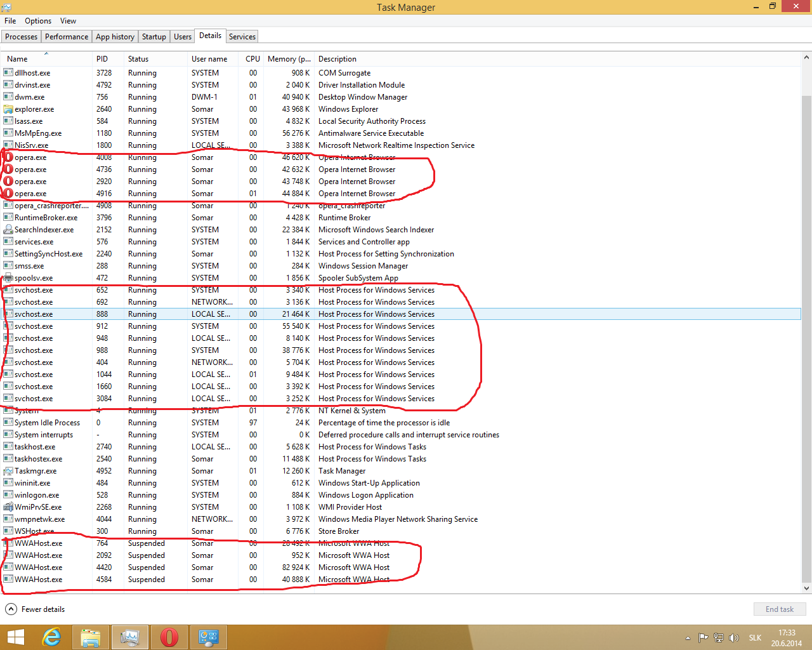Click the "Store Broker" description cell

[339, 531]
